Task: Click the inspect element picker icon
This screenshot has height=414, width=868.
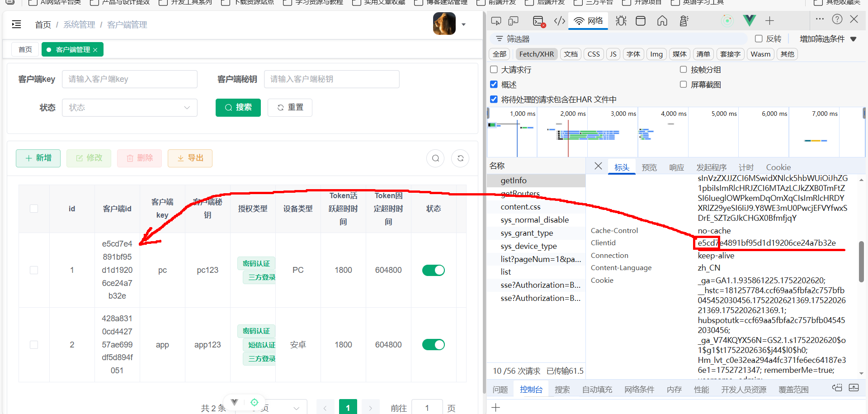Action: pyautogui.click(x=496, y=21)
